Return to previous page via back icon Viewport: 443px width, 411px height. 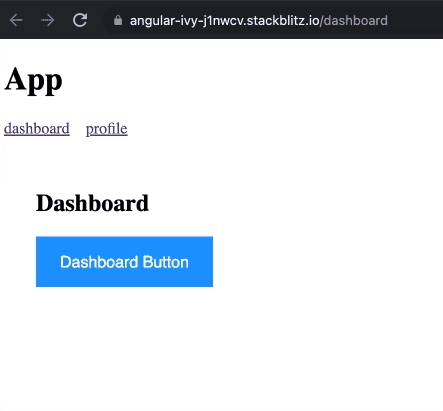tap(16, 20)
